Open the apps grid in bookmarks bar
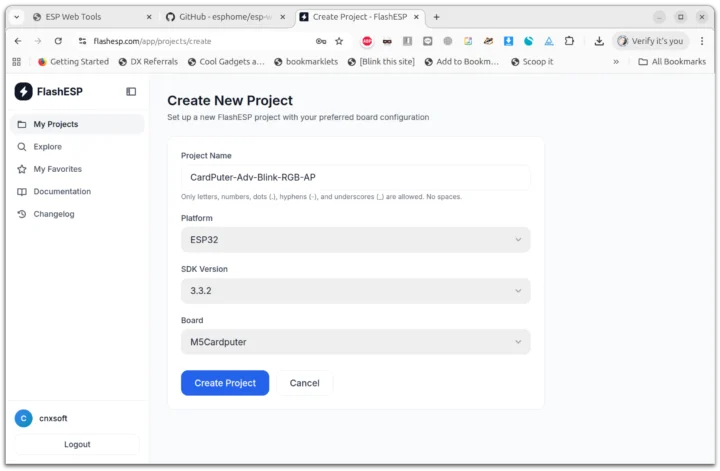 point(17,62)
